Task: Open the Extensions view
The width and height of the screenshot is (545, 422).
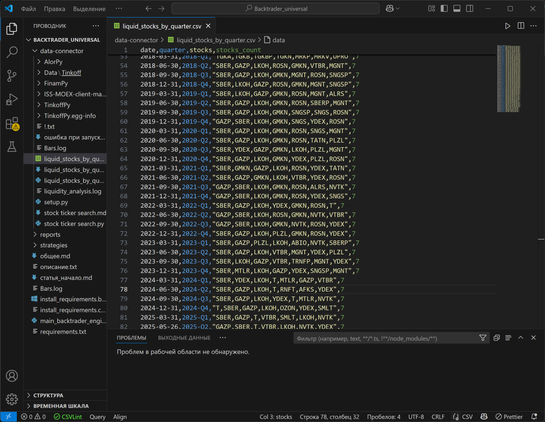Action: point(12,123)
